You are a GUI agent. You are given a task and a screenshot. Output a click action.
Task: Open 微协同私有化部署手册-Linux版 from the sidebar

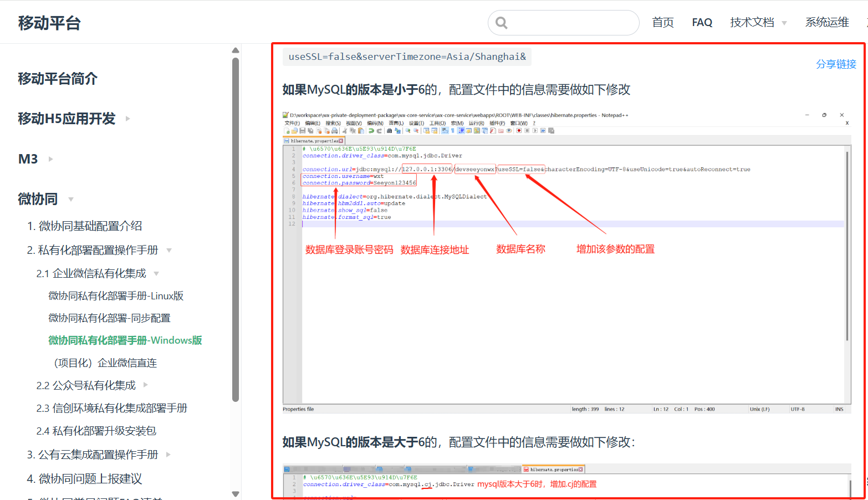(115, 295)
